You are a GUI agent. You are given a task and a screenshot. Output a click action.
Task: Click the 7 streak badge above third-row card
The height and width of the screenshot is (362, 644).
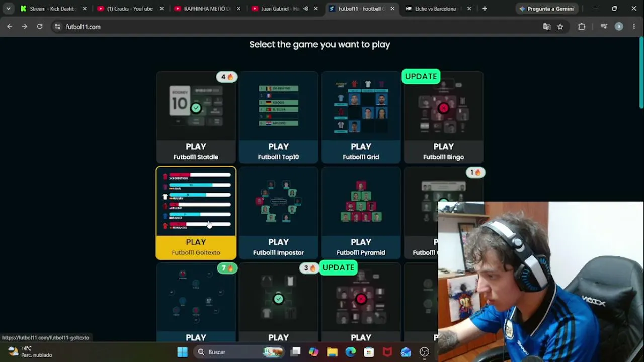coord(227,268)
